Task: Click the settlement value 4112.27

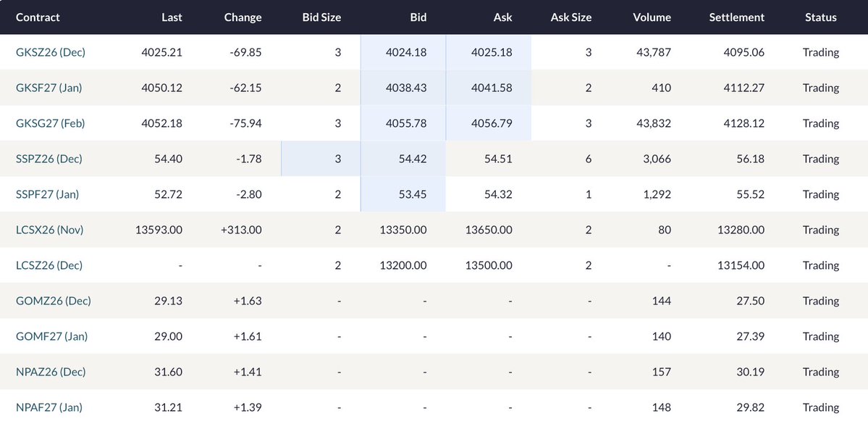Action: click(744, 88)
